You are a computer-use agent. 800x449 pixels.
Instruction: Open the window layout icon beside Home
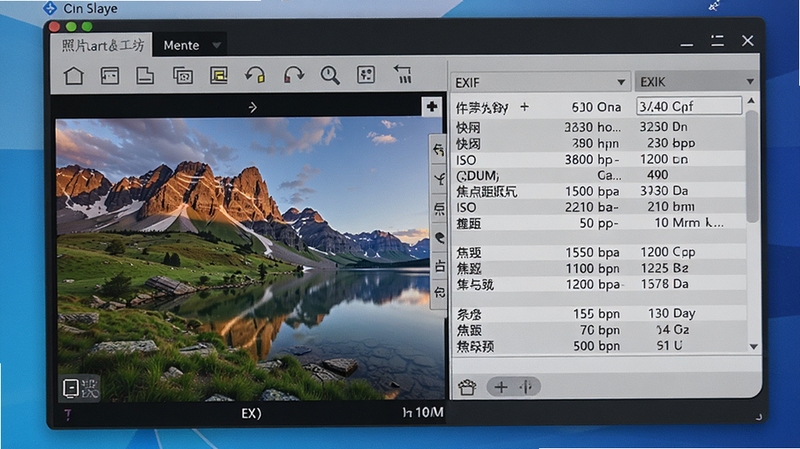110,76
